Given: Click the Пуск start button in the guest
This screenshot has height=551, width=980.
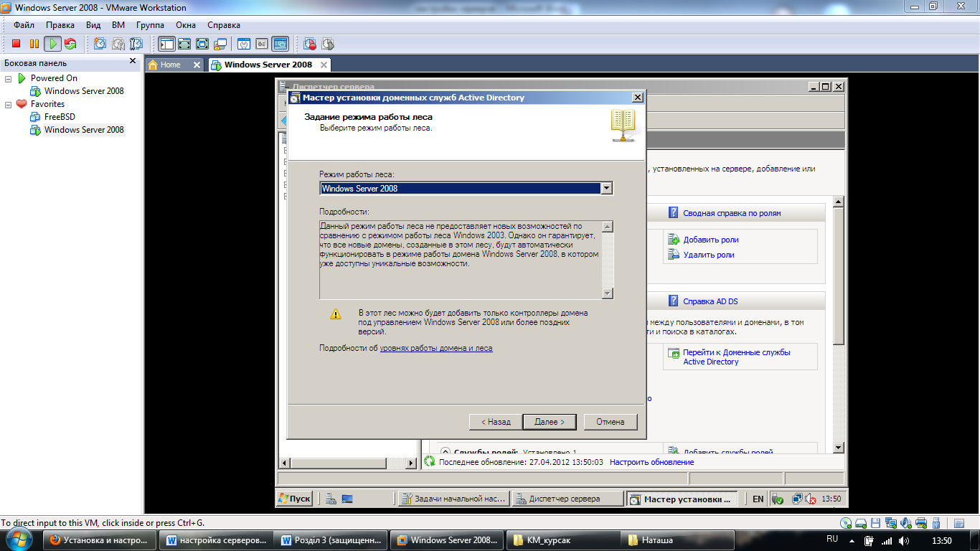Looking at the screenshot, I should (x=295, y=499).
